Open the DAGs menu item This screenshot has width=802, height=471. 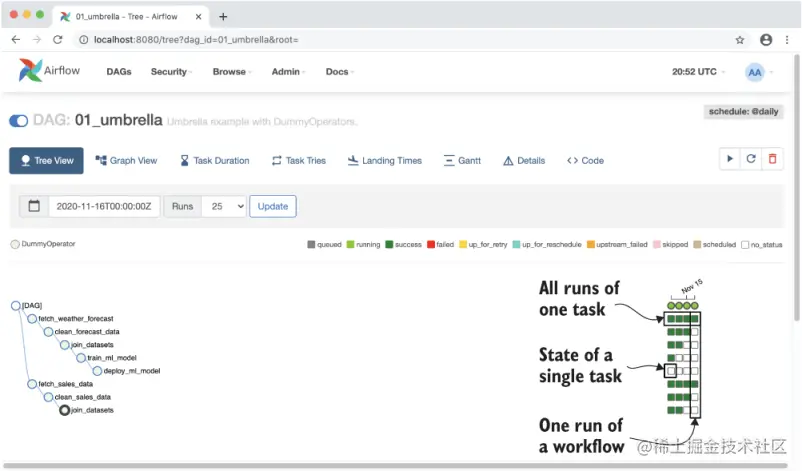[119, 72]
